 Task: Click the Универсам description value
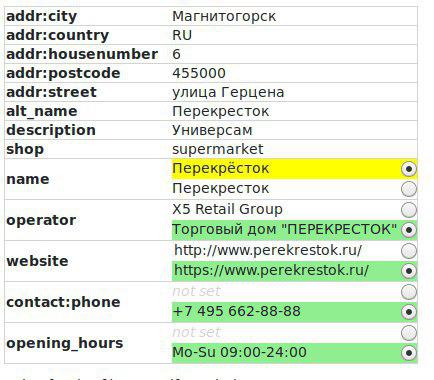click(212, 130)
